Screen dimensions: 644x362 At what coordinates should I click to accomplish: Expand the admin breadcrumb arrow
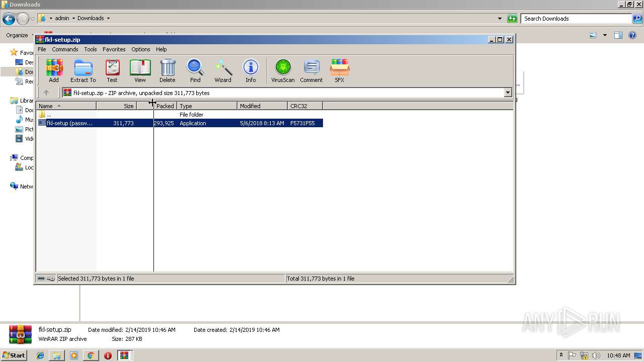[x=73, y=19]
